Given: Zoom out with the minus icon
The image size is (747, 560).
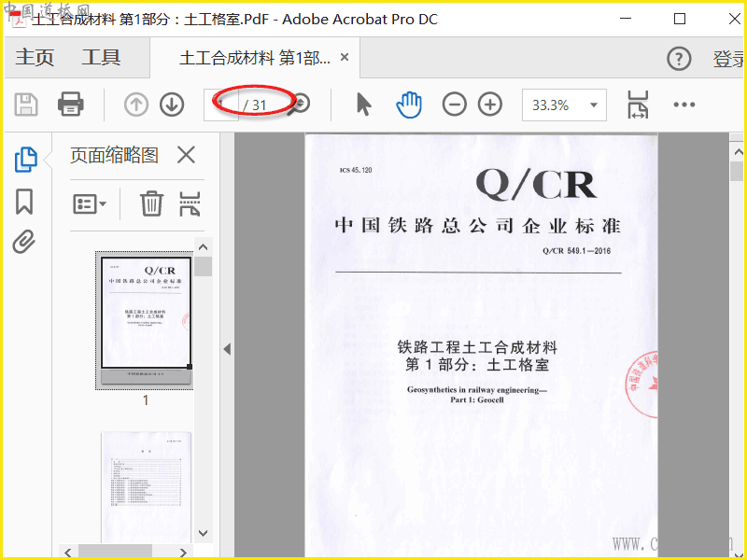Looking at the screenshot, I should (x=454, y=105).
